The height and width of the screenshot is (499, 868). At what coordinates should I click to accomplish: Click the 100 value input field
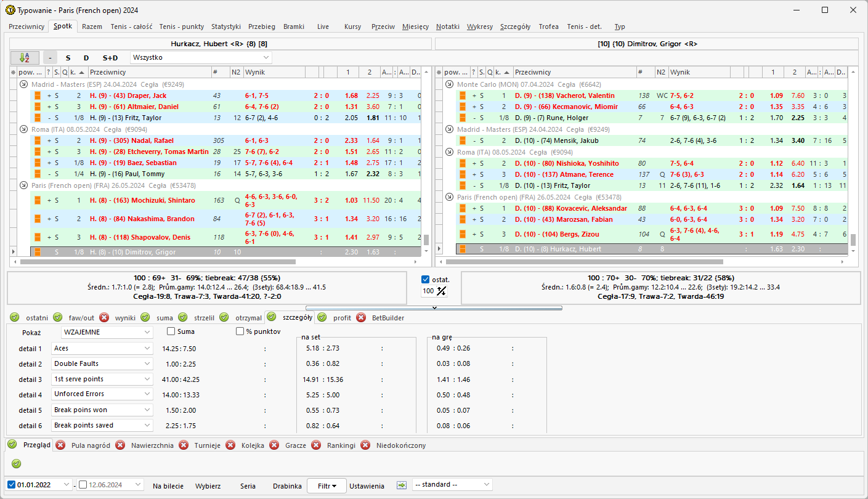coord(428,291)
